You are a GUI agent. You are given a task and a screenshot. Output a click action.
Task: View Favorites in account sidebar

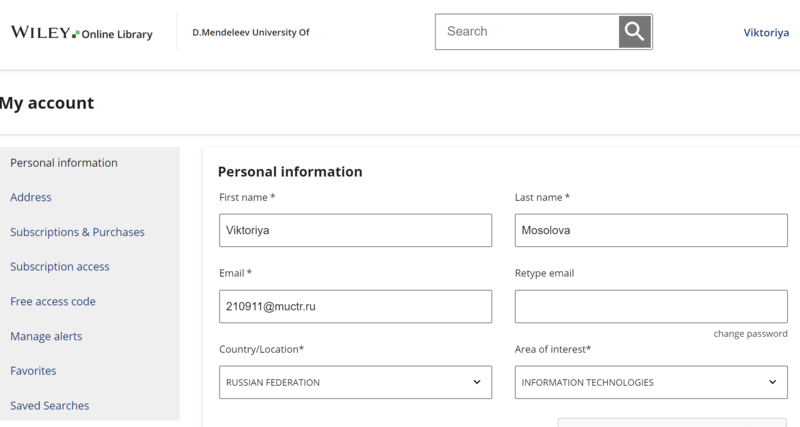click(33, 371)
